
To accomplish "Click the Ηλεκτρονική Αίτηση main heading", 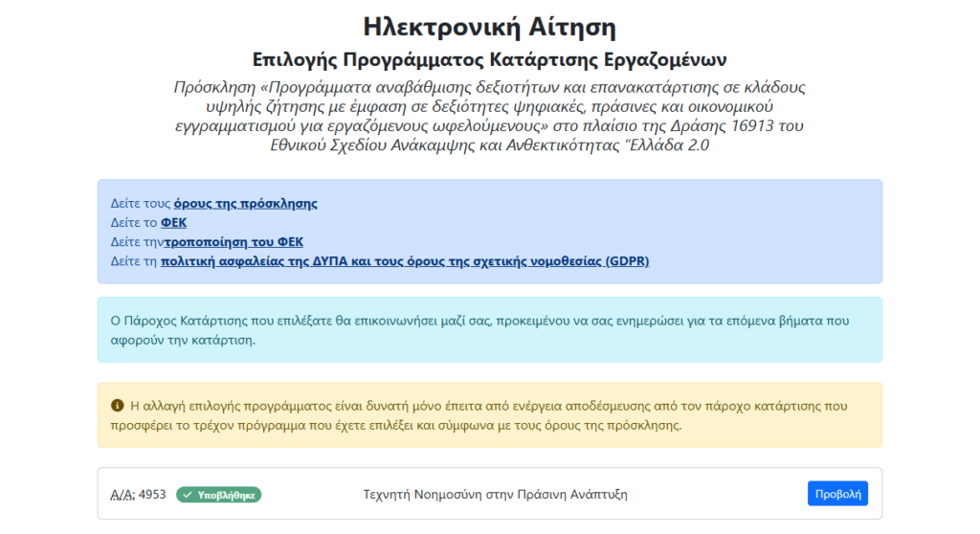I will [x=489, y=25].
